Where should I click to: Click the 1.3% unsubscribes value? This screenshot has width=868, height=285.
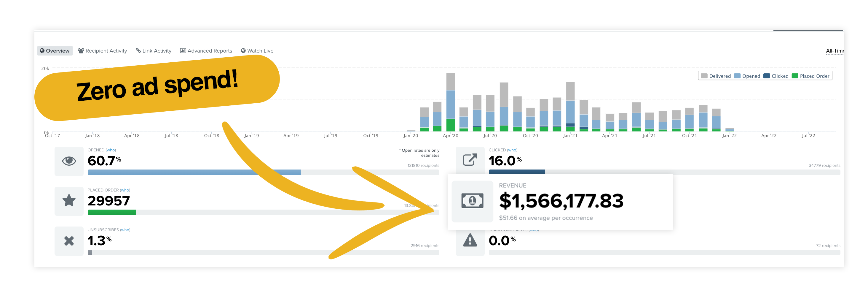pyautogui.click(x=100, y=241)
